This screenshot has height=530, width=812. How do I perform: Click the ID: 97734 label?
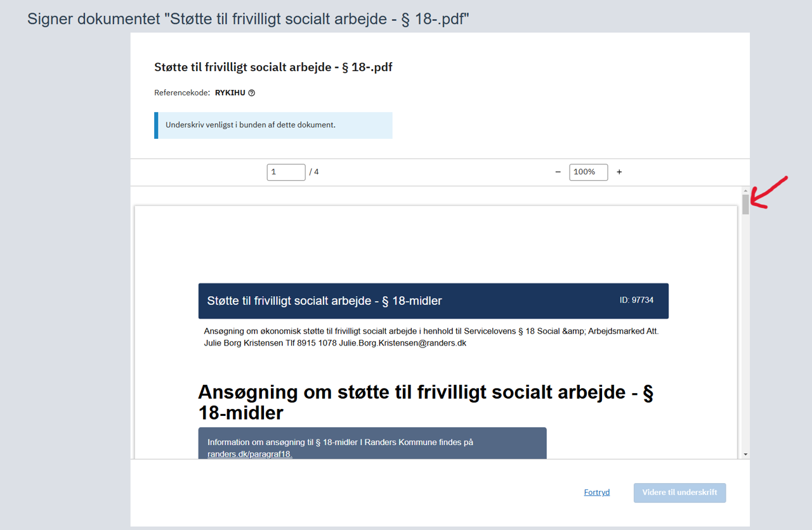click(636, 300)
